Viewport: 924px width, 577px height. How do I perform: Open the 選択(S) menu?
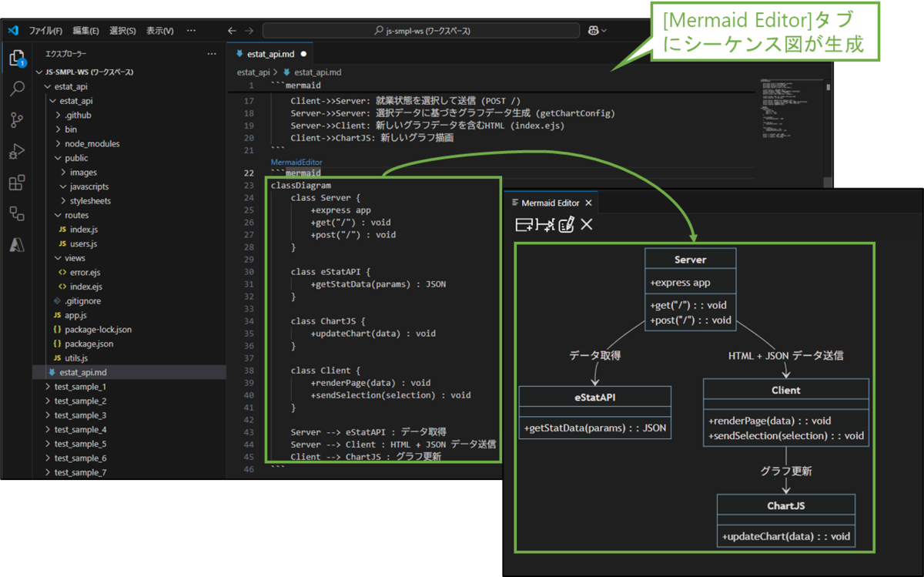tap(123, 31)
